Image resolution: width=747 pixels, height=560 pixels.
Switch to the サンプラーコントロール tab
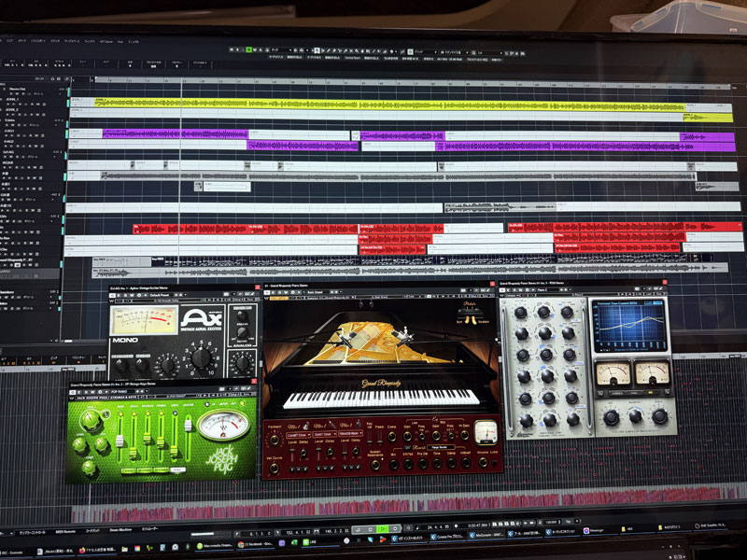point(32,532)
